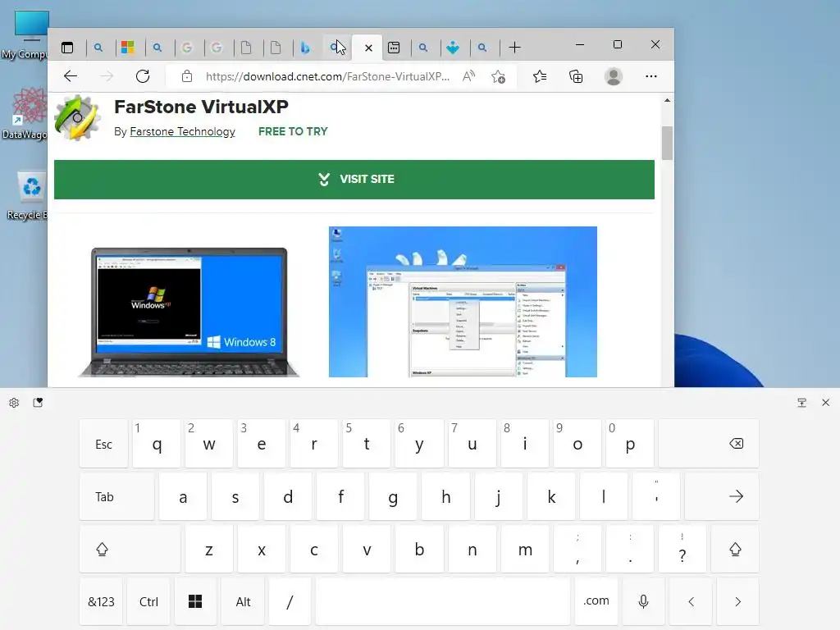The image size is (840, 630).
Task: Start voice typing with microphone key
Action: tap(643, 601)
